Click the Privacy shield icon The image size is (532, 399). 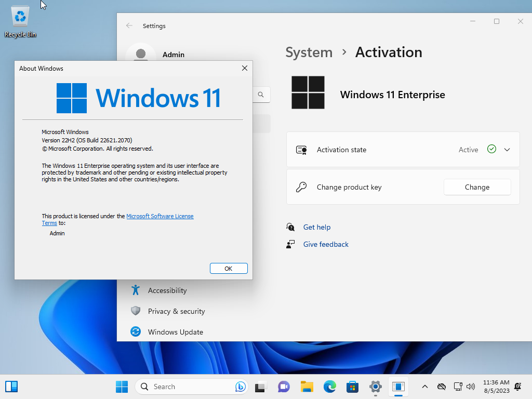[136, 311]
